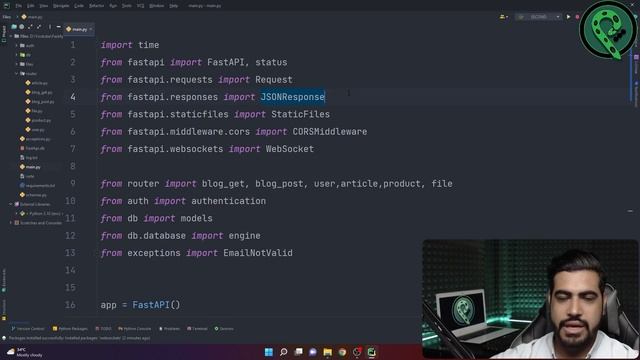Screen dimensions: 640x360
Task: Open the Window menu
Action: 156,6
